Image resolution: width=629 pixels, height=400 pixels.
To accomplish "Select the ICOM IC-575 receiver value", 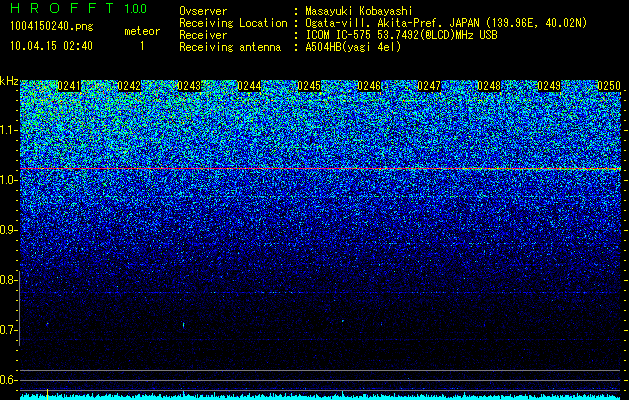I will pyautogui.click(x=401, y=35).
